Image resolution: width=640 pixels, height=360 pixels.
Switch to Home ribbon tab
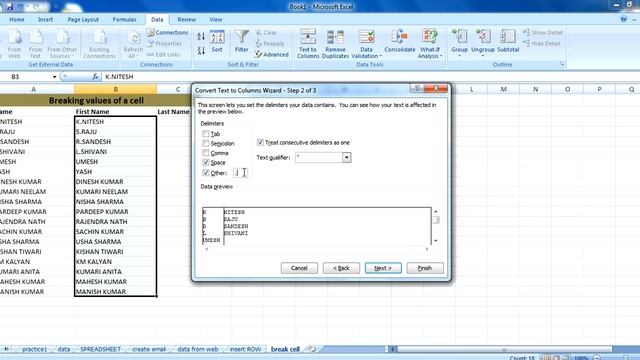tap(17, 20)
